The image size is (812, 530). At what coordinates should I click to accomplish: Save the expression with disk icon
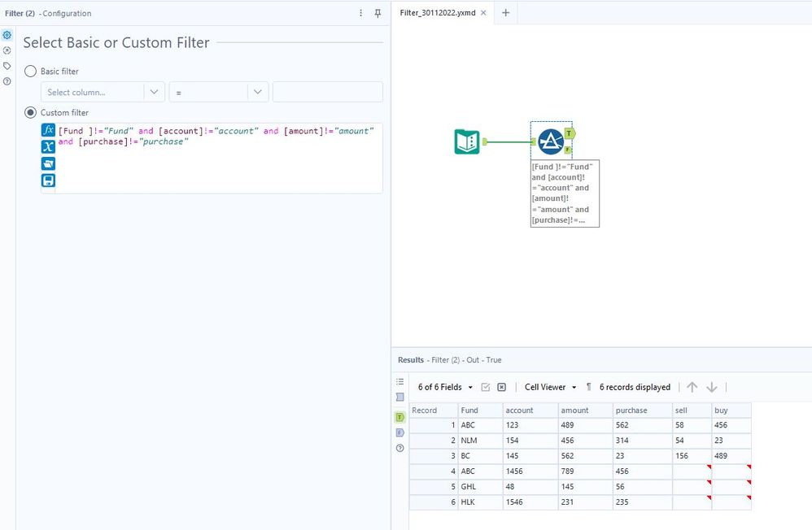pos(48,180)
